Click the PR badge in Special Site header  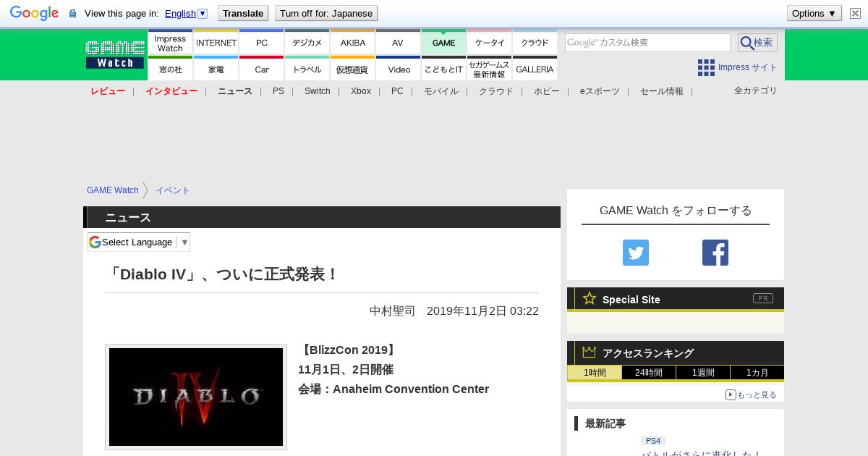[762, 298]
